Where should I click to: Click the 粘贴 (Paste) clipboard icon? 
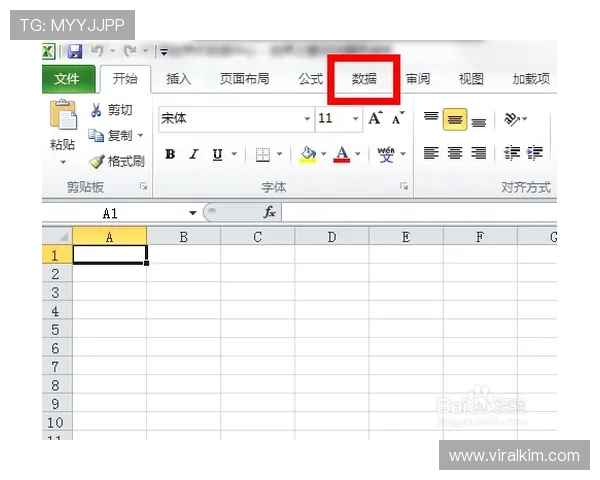63,114
